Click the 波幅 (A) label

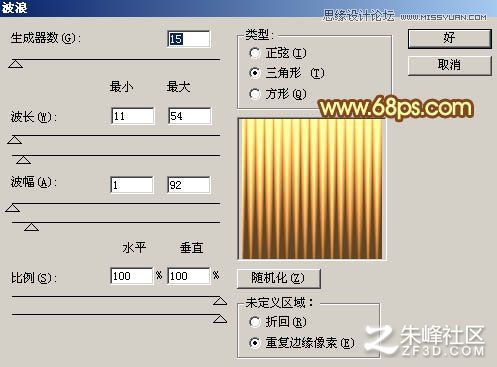click(34, 182)
